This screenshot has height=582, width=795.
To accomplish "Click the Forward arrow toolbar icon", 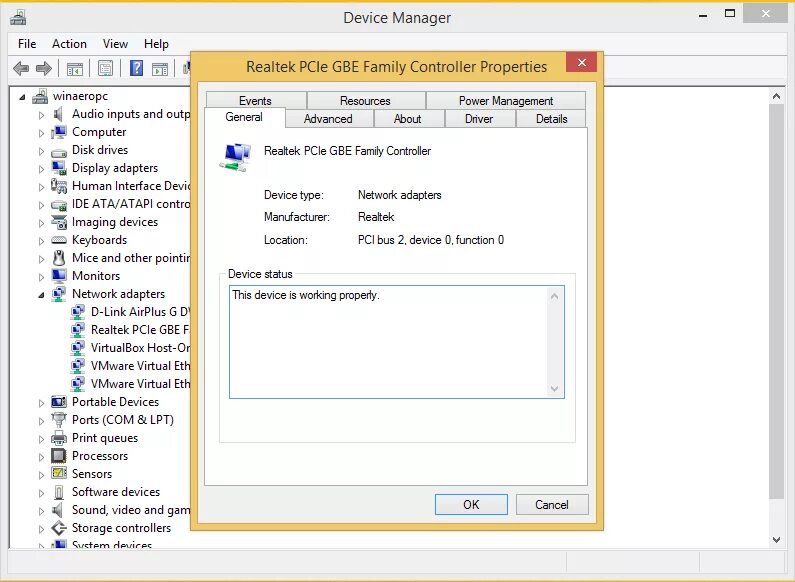I will pos(44,68).
